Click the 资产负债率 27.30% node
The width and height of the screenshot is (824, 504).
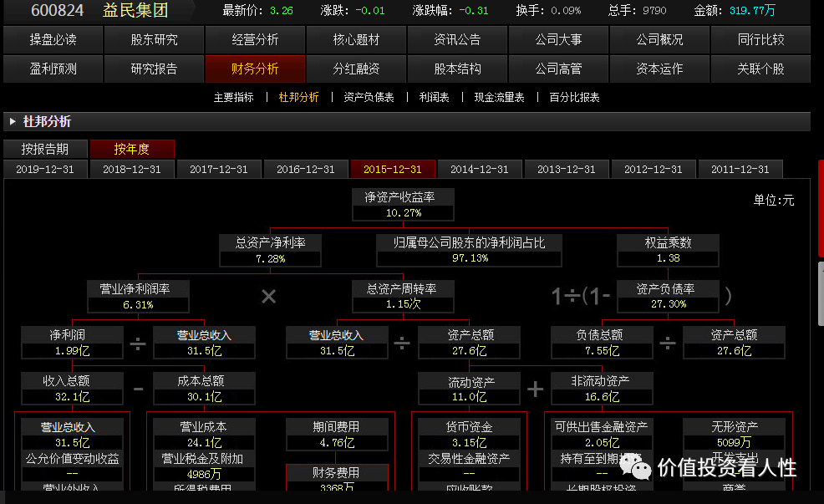pyautogui.click(x=668, y=297)
